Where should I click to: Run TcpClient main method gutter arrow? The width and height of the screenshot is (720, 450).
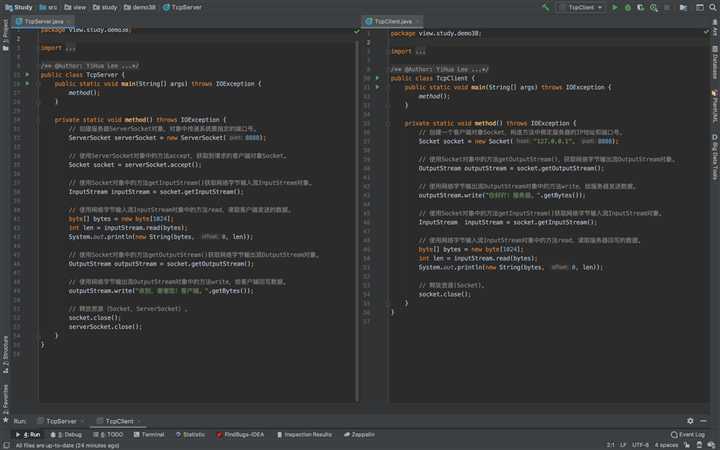tap(377, 87)
